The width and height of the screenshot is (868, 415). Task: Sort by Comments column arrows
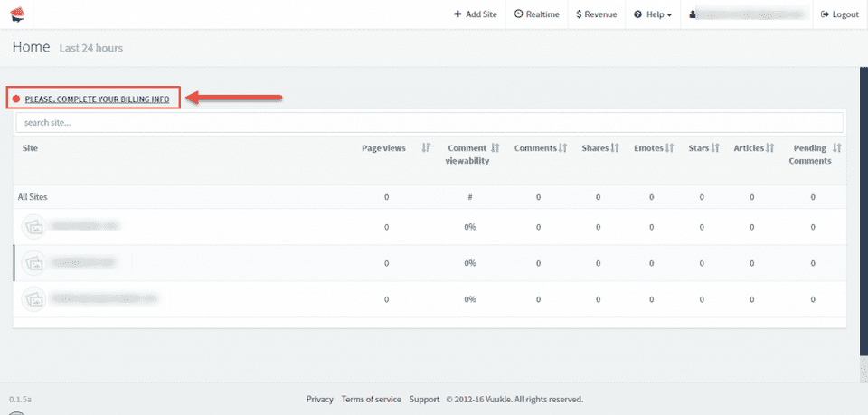coord(563,147)
